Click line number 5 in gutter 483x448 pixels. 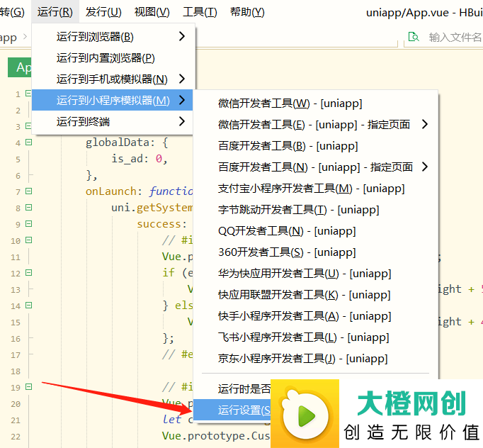[18, 159]
